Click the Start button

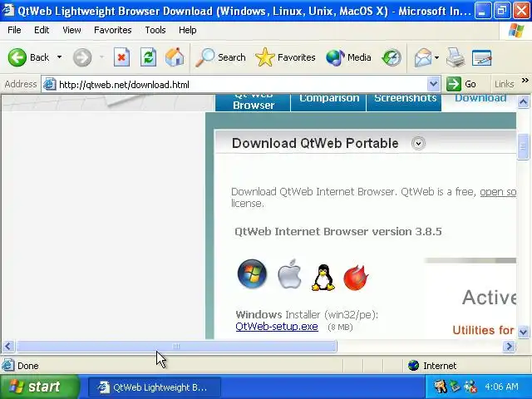(40, 387)
